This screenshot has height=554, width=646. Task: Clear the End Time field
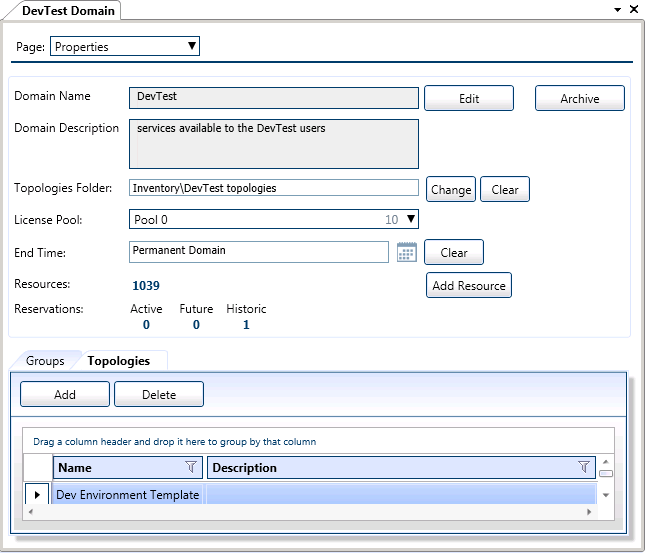454,252
